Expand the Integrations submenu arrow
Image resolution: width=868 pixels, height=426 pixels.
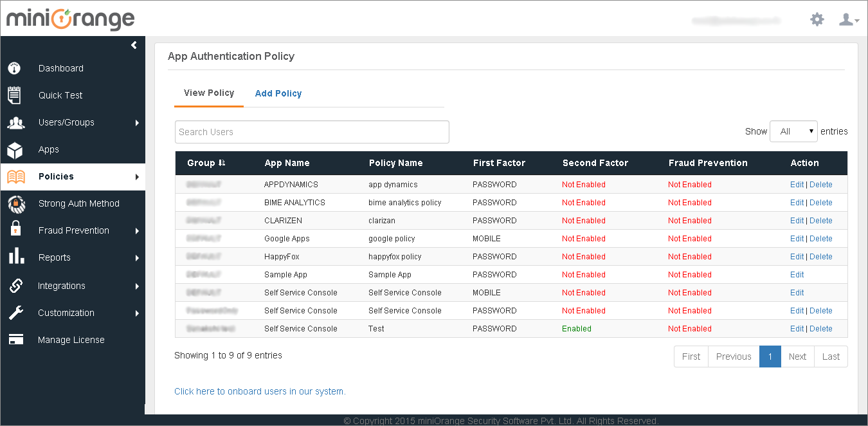(x=137, y=286)
